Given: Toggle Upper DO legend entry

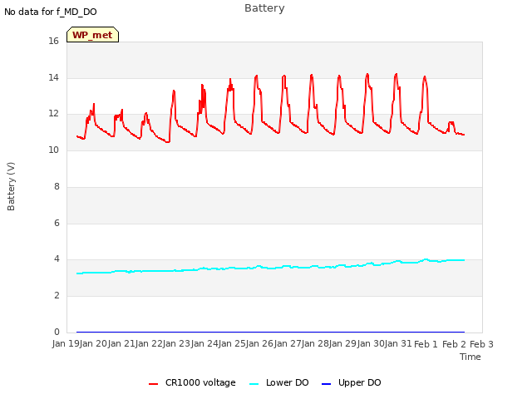Looking at the screenshot, I should tap(351, 382).
